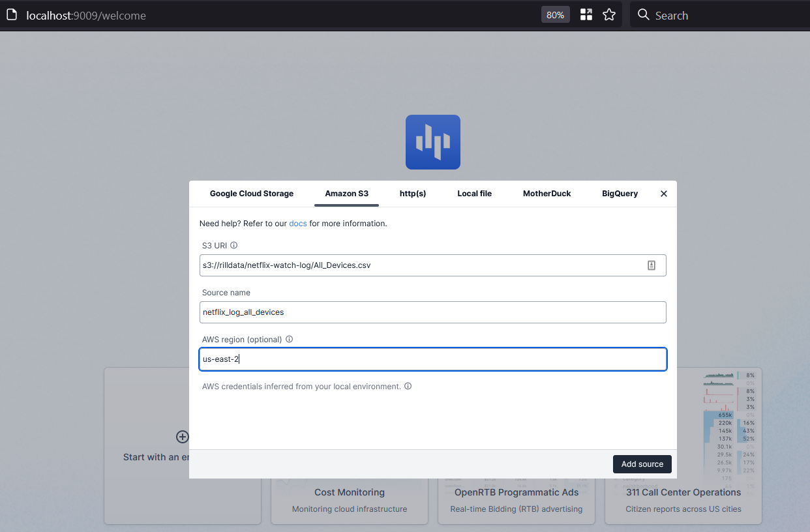The image size is (810, 532).
Task: Click the 'AWS region (optional)' label
Action: coord(242,340)
